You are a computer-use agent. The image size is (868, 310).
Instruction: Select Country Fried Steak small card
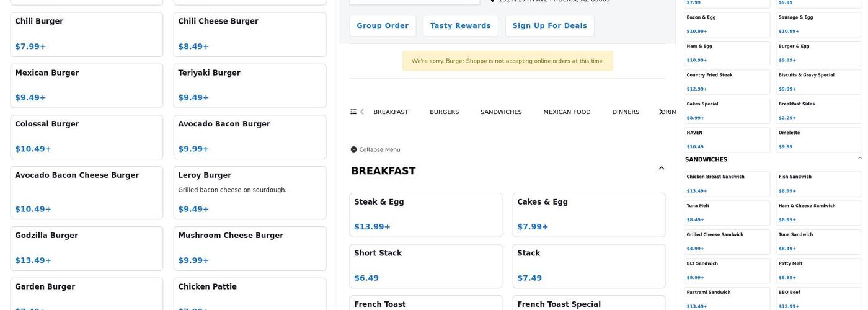point(727,82)
